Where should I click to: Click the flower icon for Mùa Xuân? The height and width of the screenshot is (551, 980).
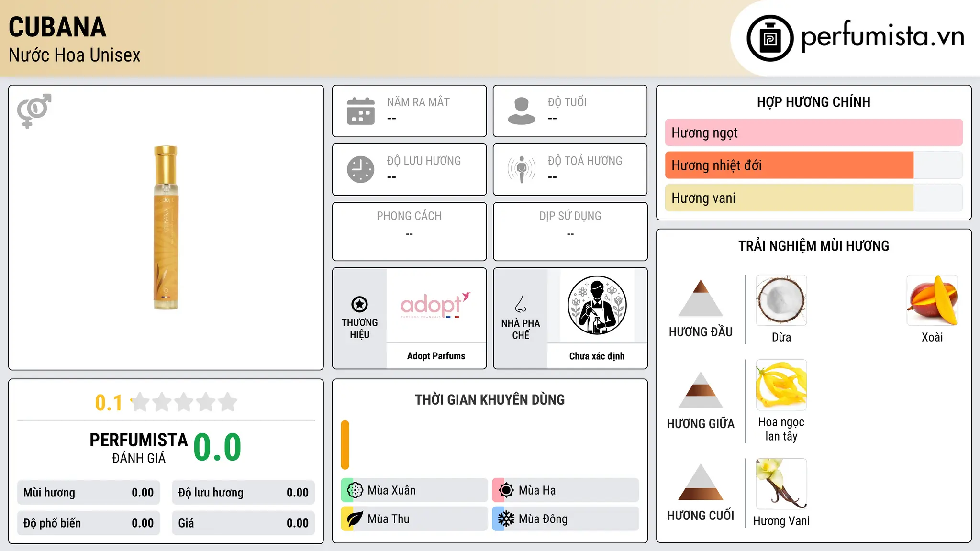pyautogui.click(x=355, y=490)
